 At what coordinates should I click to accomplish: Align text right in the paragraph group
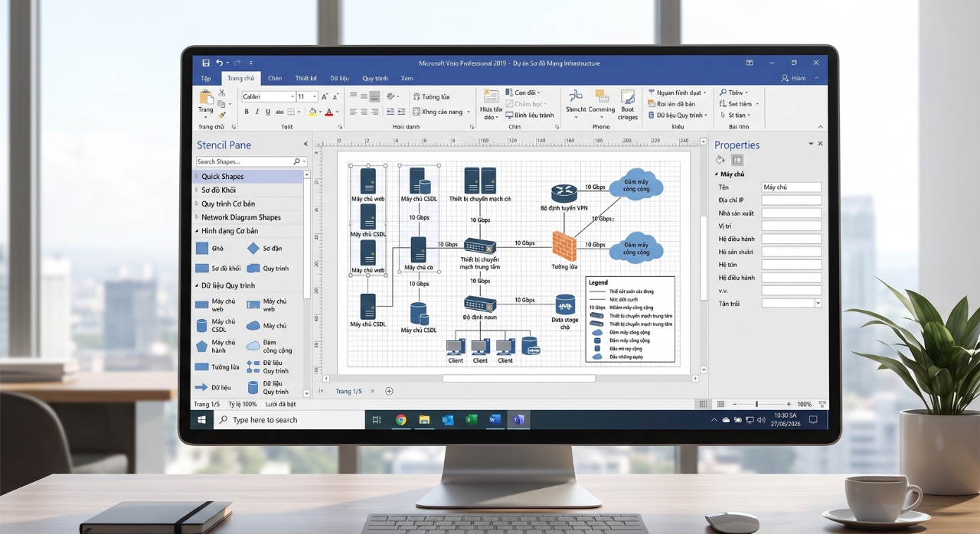coord(375,112)
